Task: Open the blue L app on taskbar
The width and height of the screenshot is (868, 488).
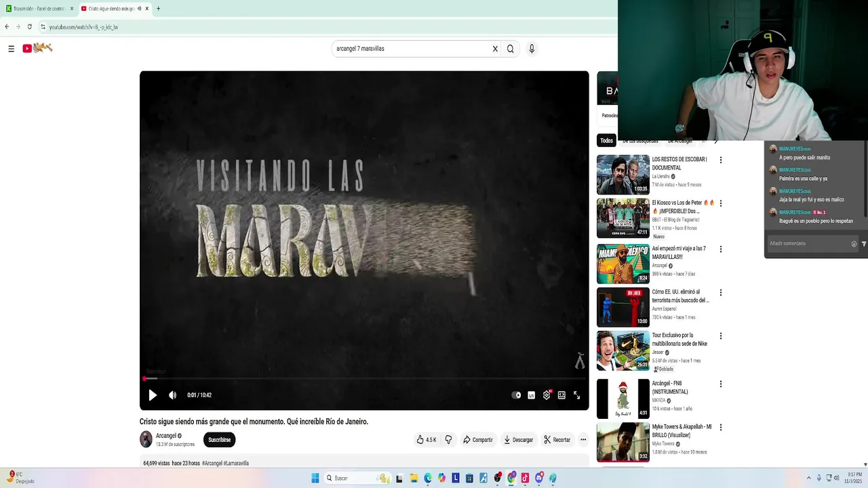Action: pyautogui.click(x=456, y=478)
